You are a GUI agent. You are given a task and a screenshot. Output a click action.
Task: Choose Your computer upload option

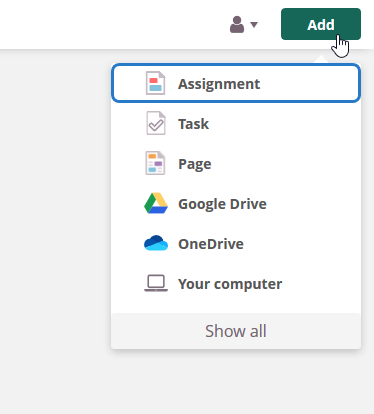point(236,284)
